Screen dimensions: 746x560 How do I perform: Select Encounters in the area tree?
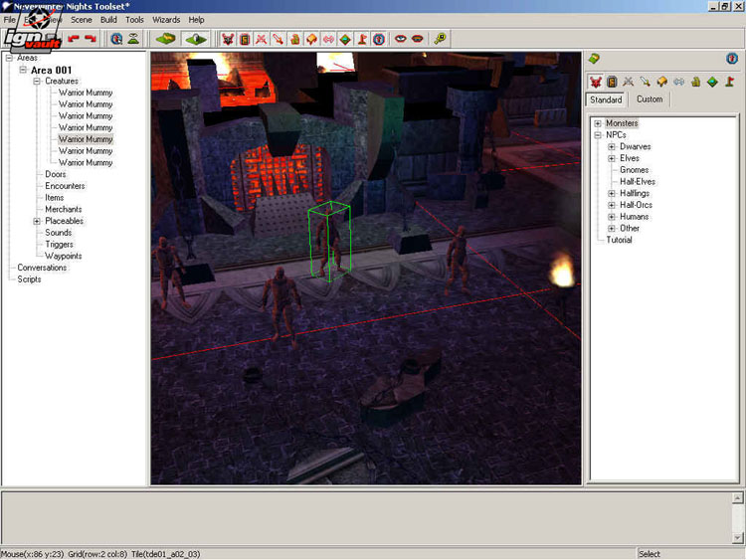pyautogui.click(x=65, y=186)
